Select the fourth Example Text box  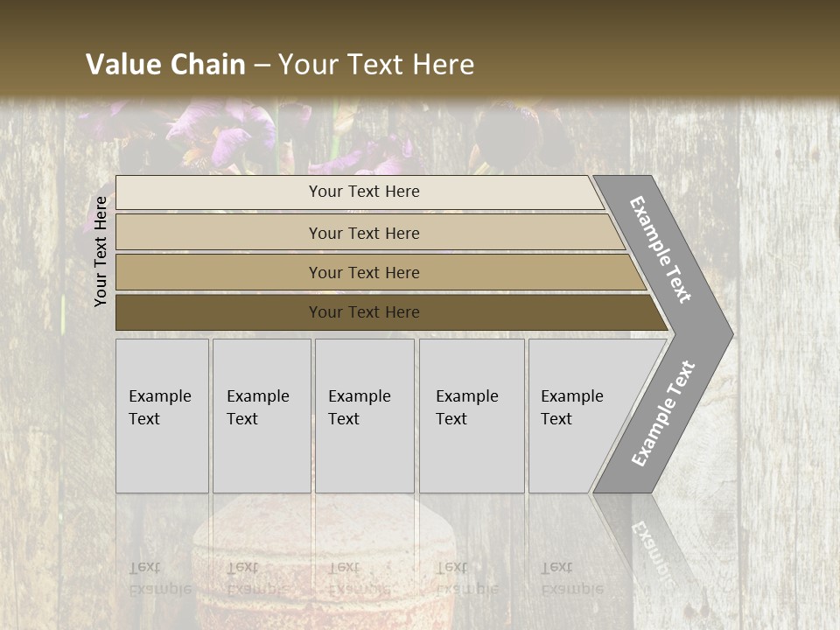click(x=471, y=416)
